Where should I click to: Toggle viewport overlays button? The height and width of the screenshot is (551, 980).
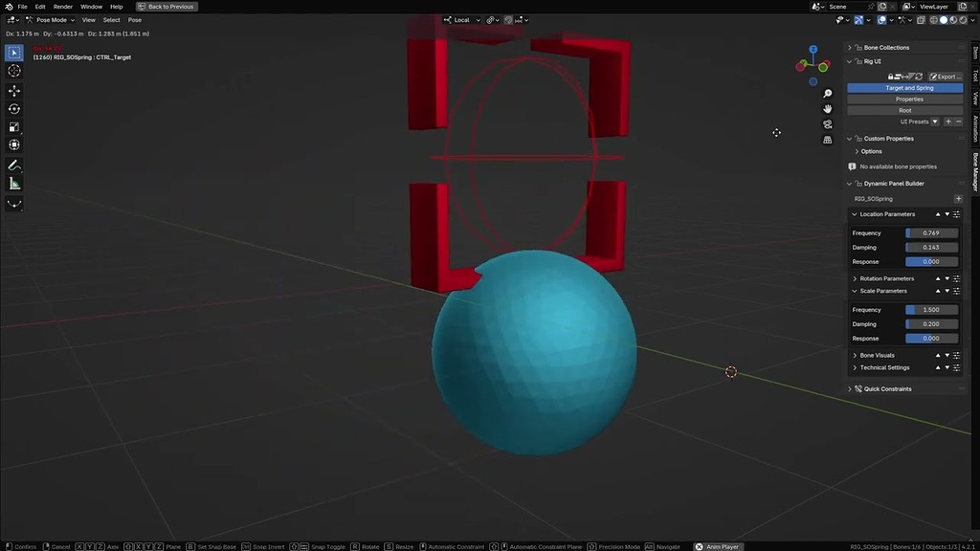881,20
